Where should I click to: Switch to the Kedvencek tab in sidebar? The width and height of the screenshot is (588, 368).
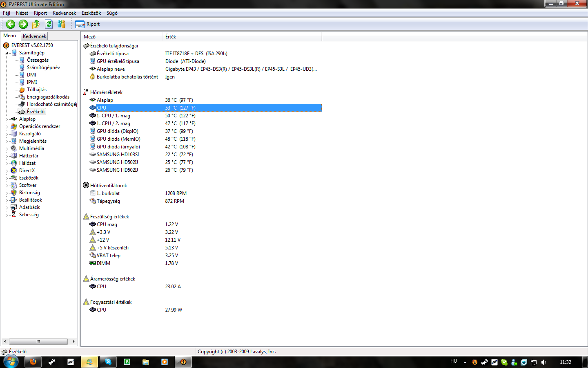point(34,36)
